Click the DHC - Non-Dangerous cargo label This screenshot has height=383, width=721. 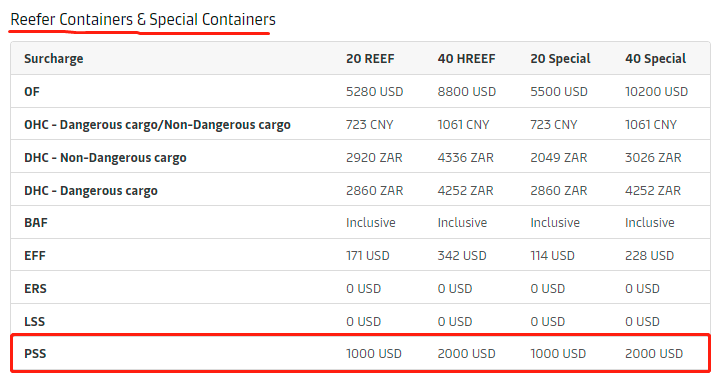(105, 158)
